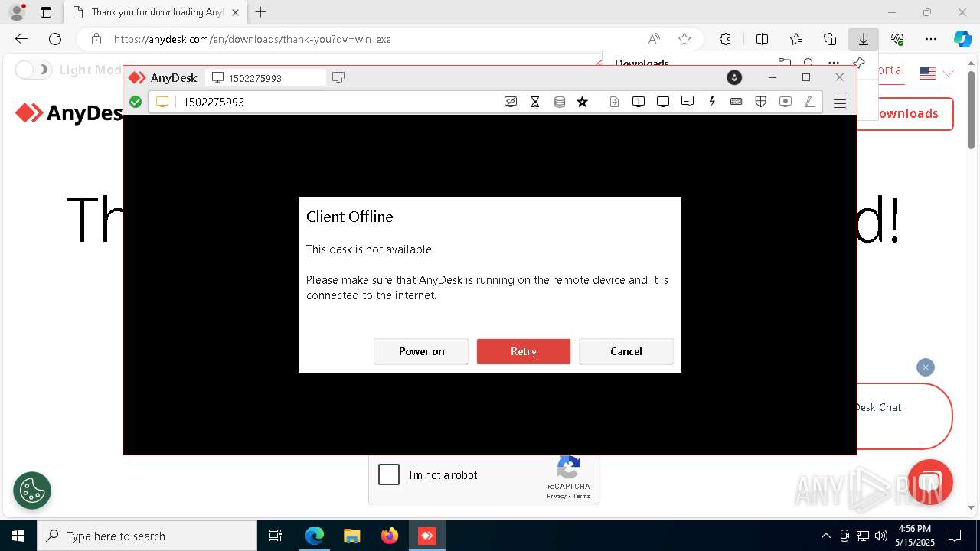
Task: Open Edge favorites list icon
Action: click(796, 39)
